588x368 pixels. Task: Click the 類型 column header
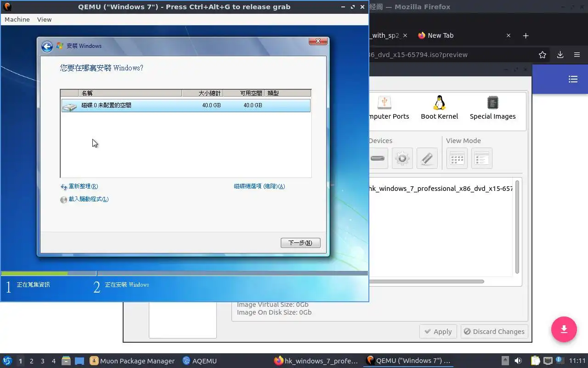pyautogui.click(x=288, y=93)
